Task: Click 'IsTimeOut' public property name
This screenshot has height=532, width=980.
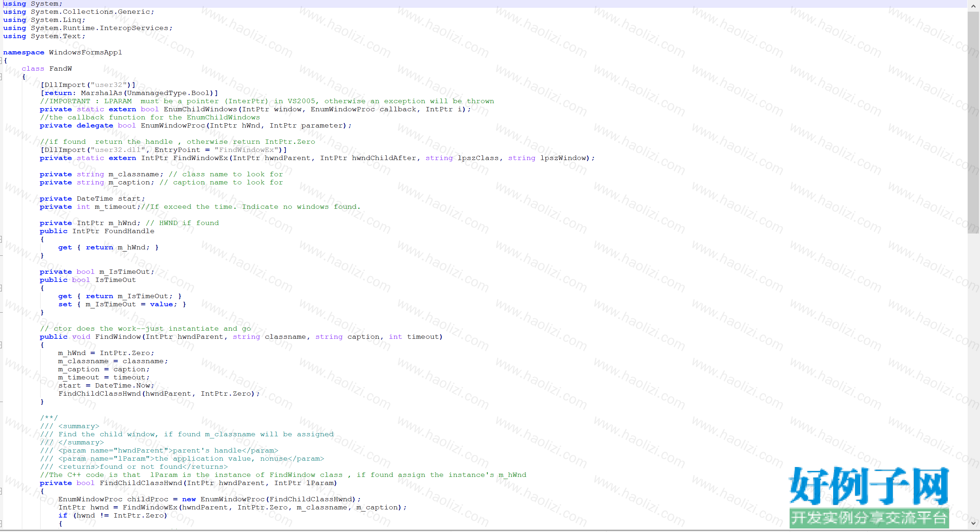Action: pyautogui.click(x=115, y=280)
